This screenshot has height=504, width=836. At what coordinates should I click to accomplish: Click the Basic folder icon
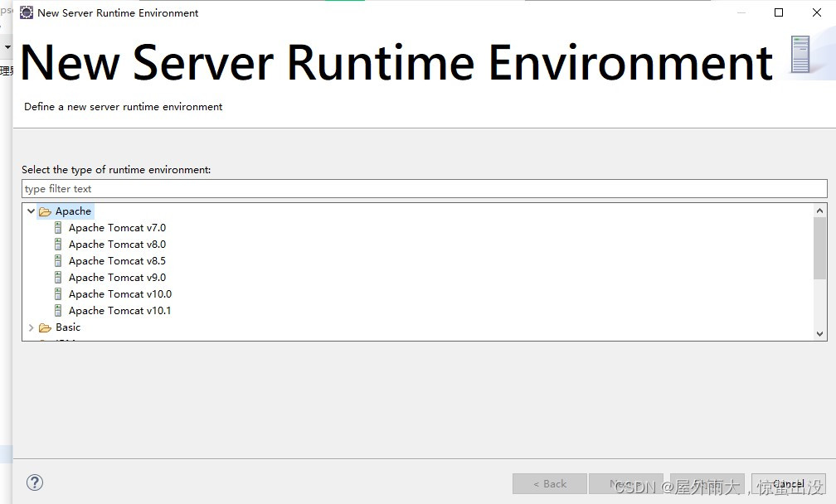tap(46, 327)
